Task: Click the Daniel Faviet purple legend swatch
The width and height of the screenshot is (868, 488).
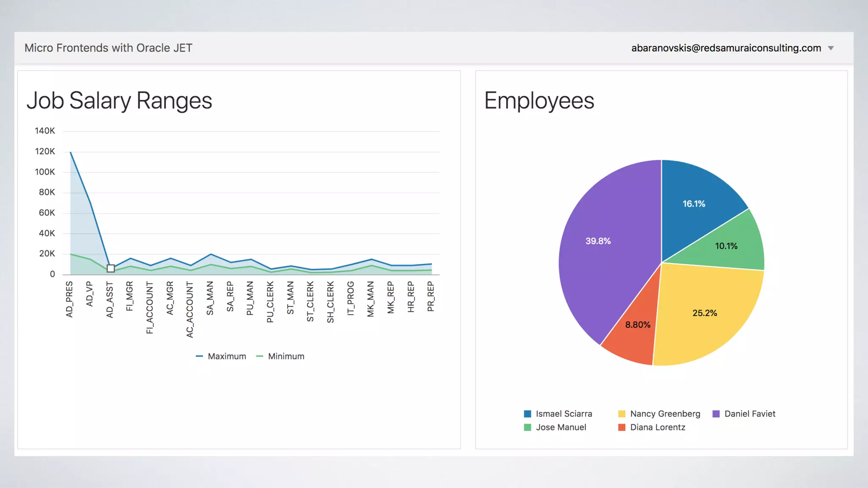Action: (x=716, y=414)
